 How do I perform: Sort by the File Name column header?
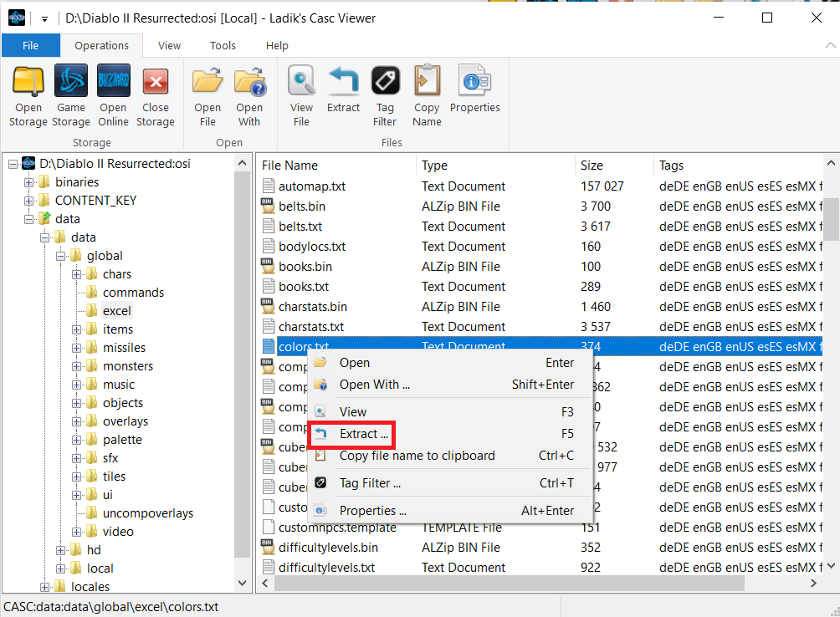click(x=336, y=166)
